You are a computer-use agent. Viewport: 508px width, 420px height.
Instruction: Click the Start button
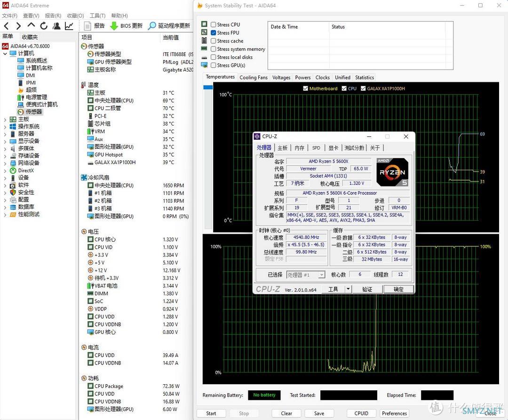[211, 413]
